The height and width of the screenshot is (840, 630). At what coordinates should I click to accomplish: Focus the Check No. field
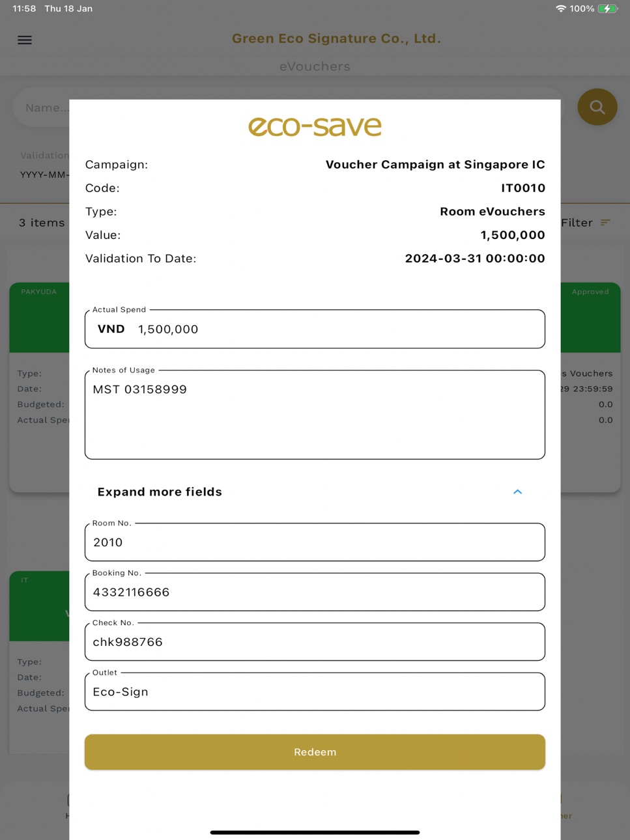pos(315,641)
